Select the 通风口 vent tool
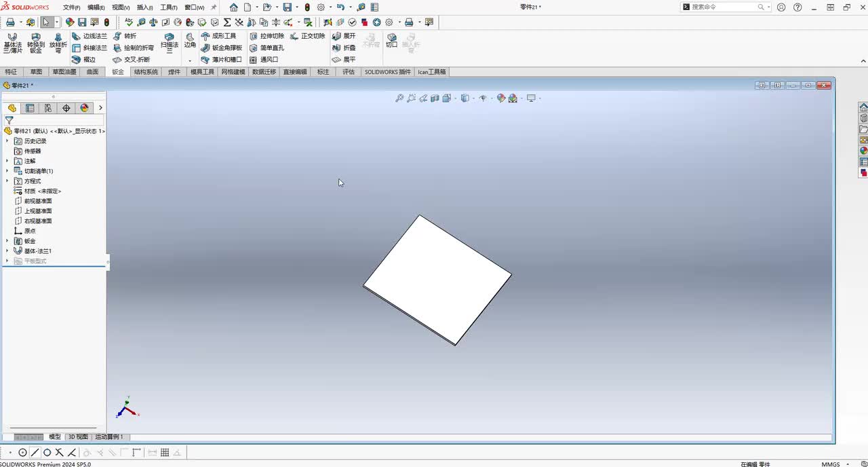868x467 pixels. (x=264, y=60)
